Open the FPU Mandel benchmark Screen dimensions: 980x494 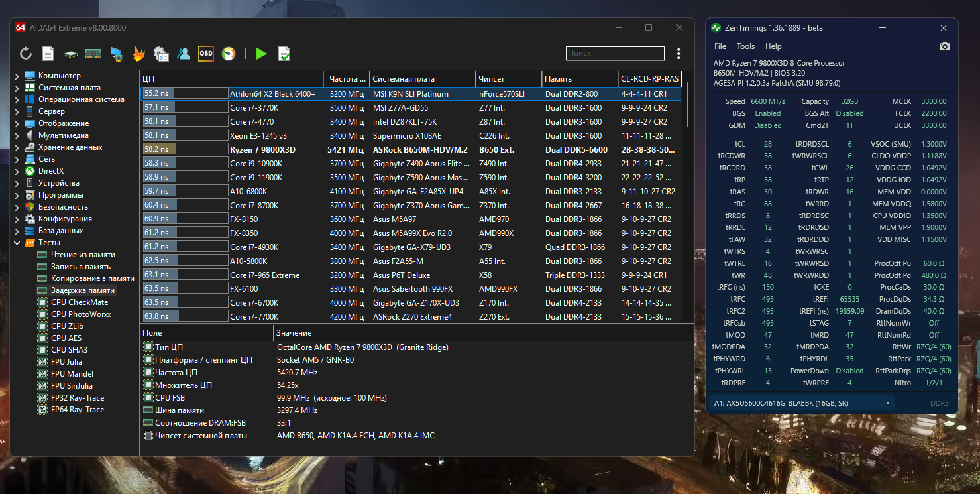(72, 374)
